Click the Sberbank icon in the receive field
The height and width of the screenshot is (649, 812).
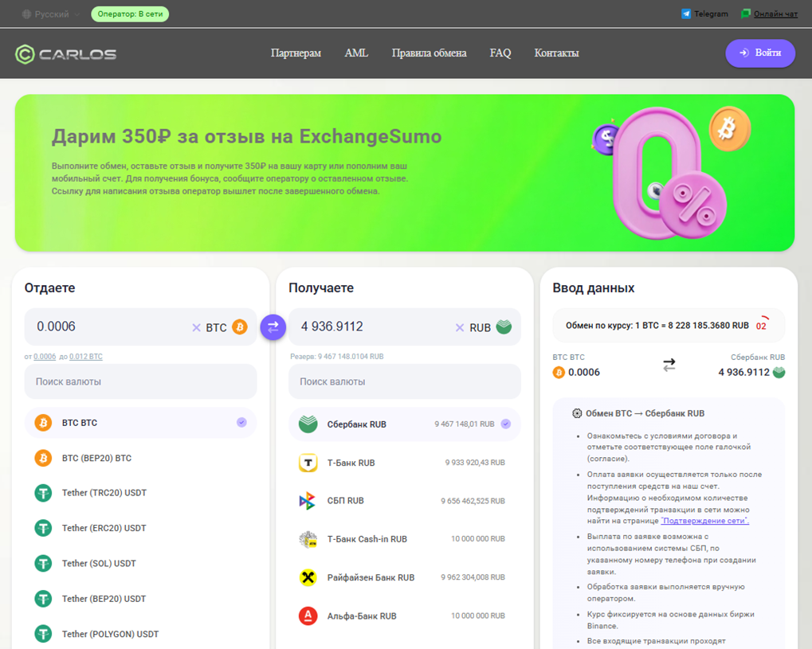click(504, 327)
